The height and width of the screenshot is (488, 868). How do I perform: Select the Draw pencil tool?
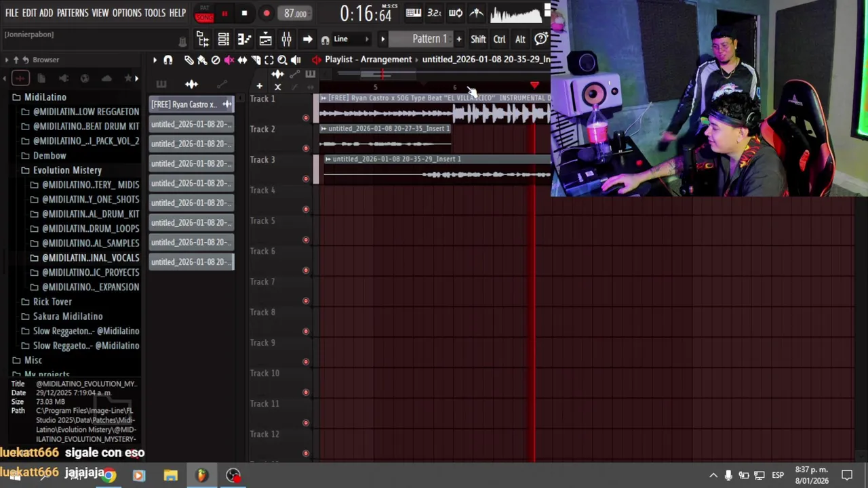(189, 60)
